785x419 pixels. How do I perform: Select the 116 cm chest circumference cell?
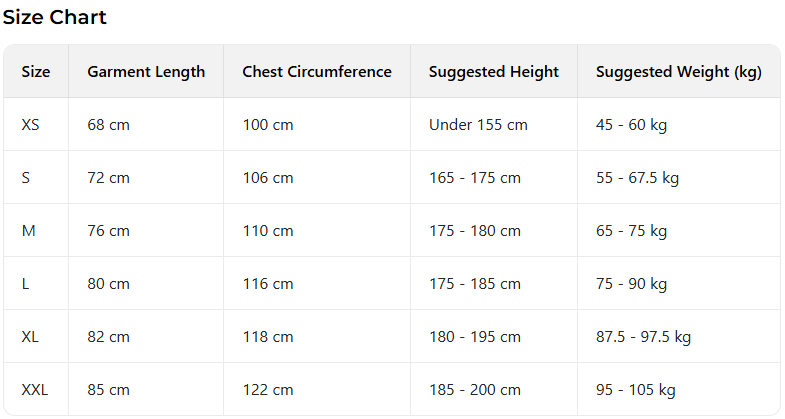(268, 284)
